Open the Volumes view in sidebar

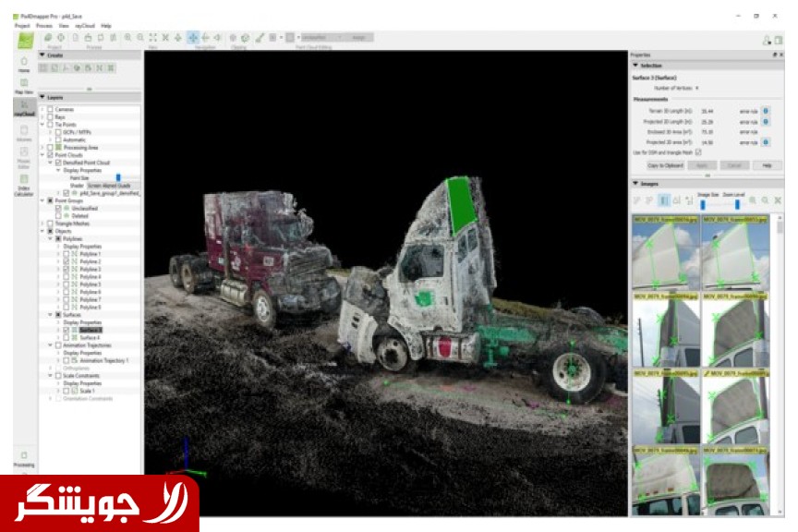click(23, 134)
